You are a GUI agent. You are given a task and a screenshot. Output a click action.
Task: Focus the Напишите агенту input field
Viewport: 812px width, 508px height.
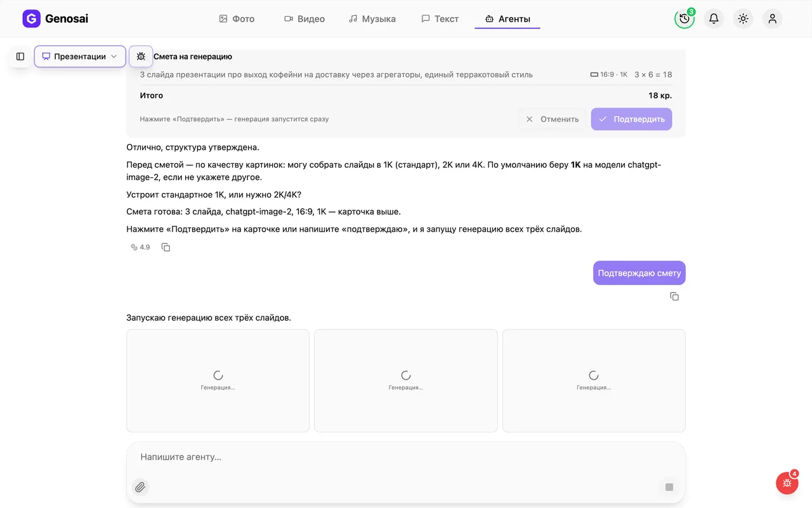(x=406, y=457)
